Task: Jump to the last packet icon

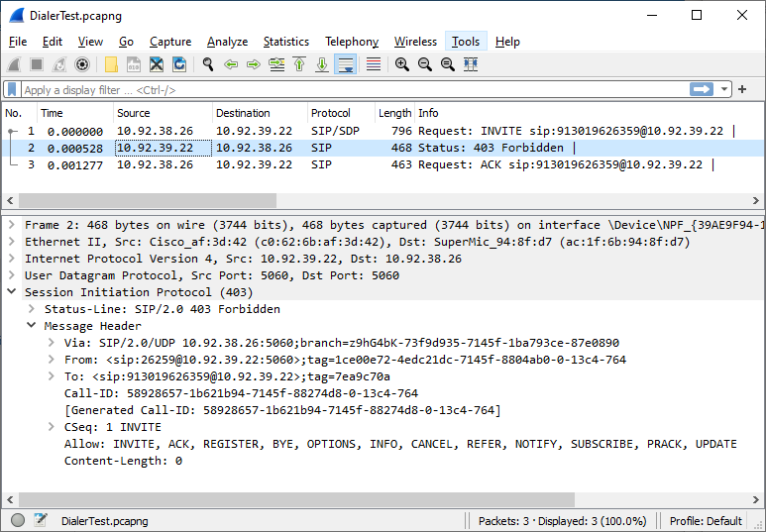Action: [322, 64]
